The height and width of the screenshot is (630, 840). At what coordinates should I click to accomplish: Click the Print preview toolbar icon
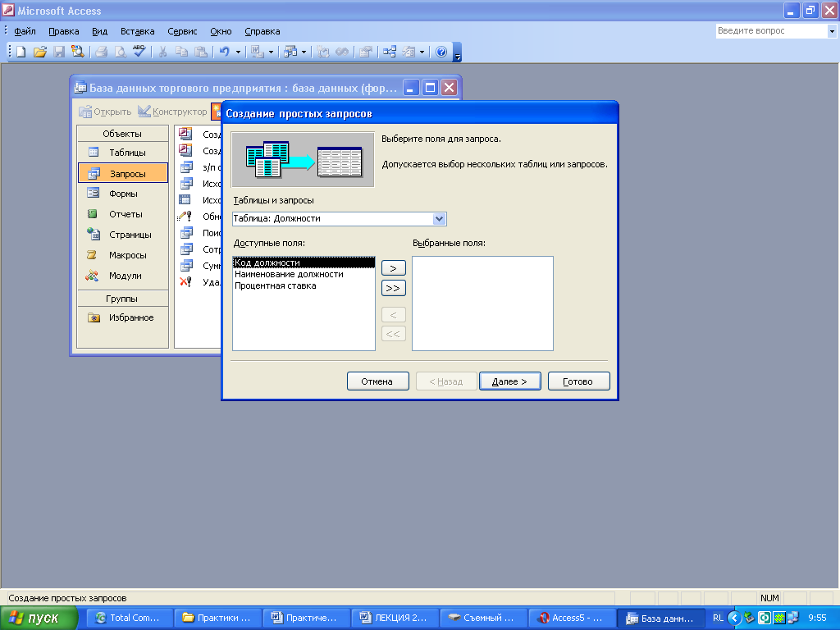(121, 52)
